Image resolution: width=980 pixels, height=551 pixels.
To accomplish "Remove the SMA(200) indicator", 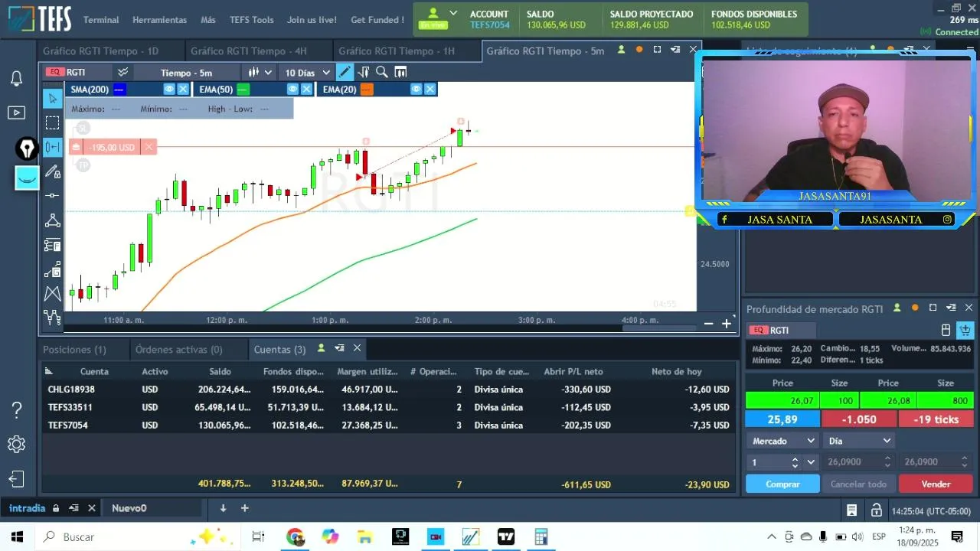I will pos(183,89).
